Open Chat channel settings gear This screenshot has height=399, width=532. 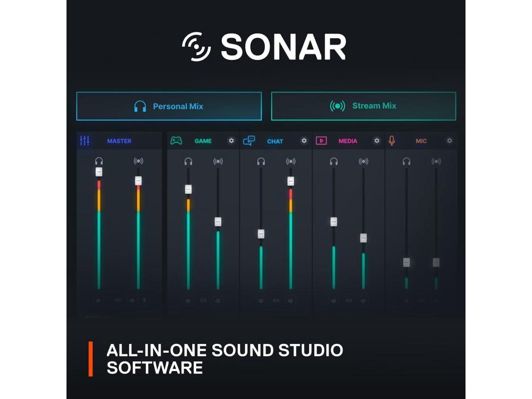pyautogui.click(x=304, y=141)
